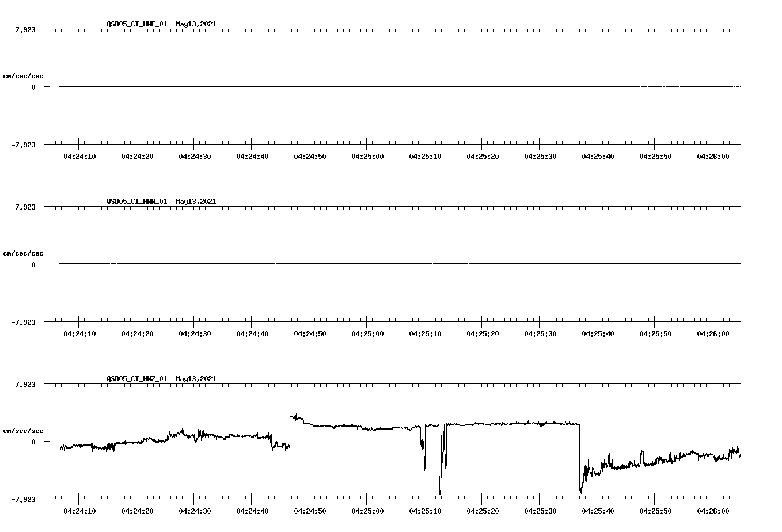Image resolution: width=782 pixels, height=532 pixels.
Task: Click the QSD05_CI_HNZ_01 channel label
Action: coord(135,378)
